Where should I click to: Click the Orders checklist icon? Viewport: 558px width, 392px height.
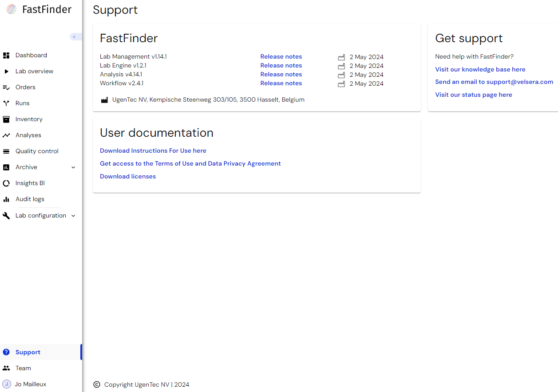(x=6, y=87)
